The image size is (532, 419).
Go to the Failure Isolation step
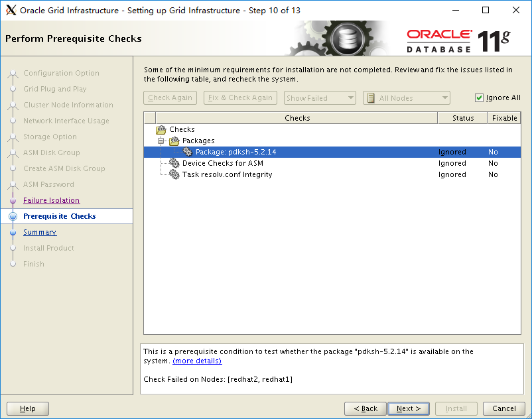coord(52,200)
